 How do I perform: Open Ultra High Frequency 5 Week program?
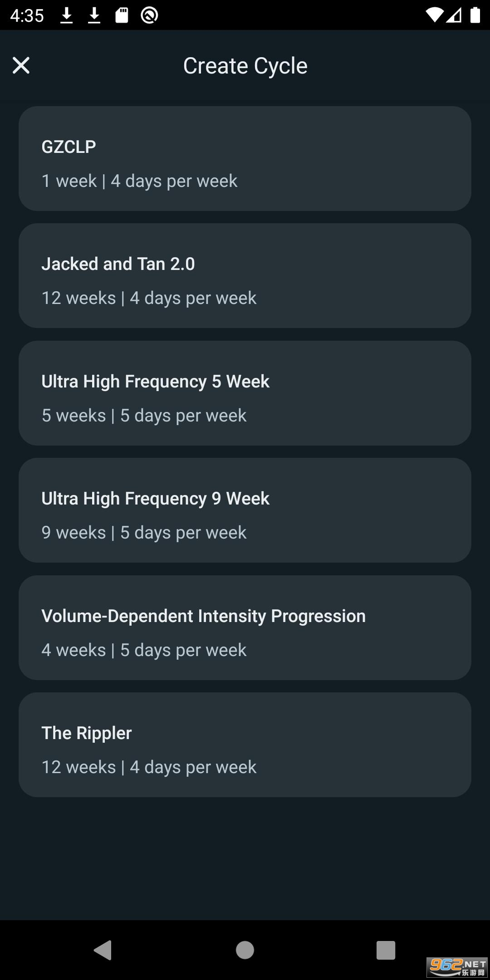[245, 393]
